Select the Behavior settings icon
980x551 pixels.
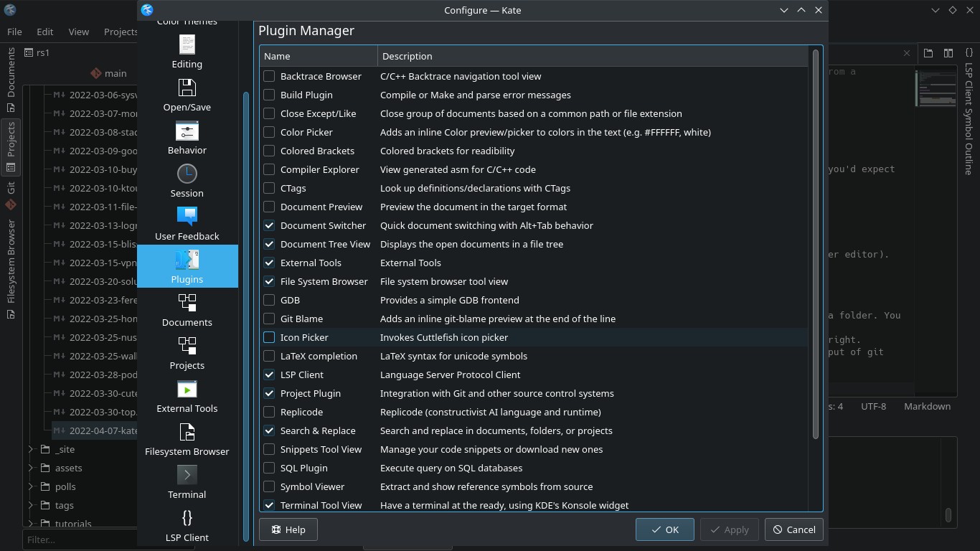[x=187, y=131]
